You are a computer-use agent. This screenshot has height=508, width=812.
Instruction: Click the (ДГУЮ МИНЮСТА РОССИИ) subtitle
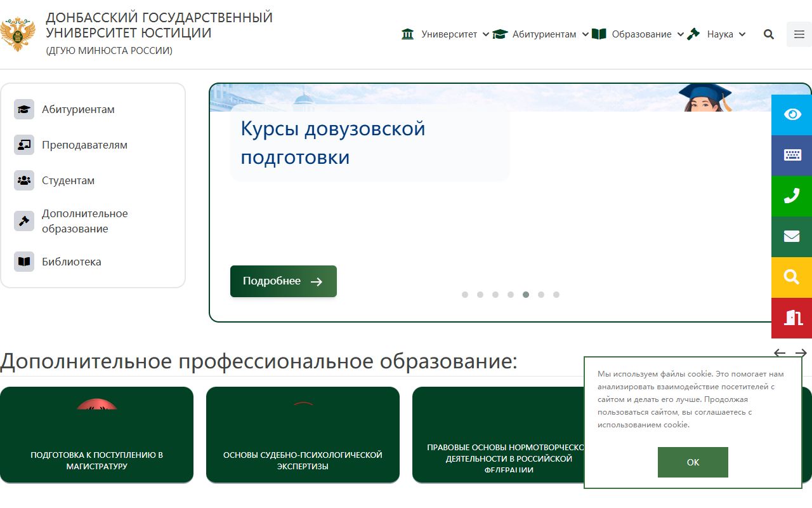[x=109, y=51]
